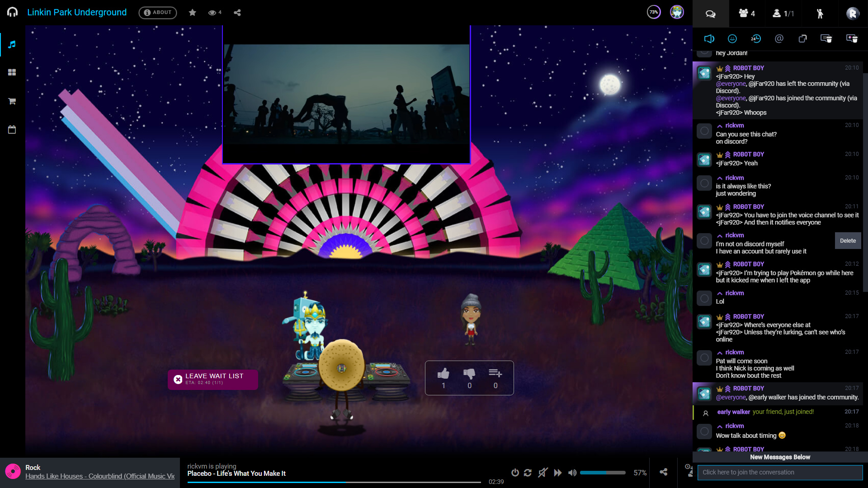
Task: Click the song progress bar
Action: coord(334,482)
